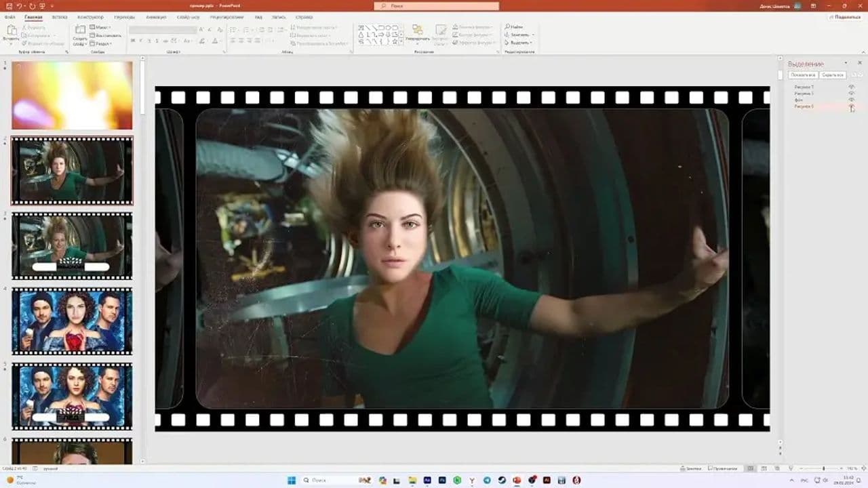Click the Find (Найти) magnifier button

pos(513,26)
